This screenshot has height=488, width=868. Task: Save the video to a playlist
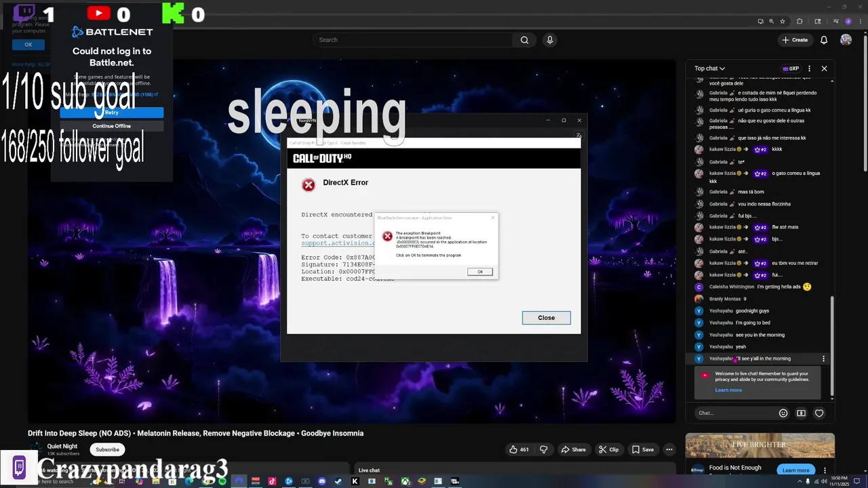(643, 449)
